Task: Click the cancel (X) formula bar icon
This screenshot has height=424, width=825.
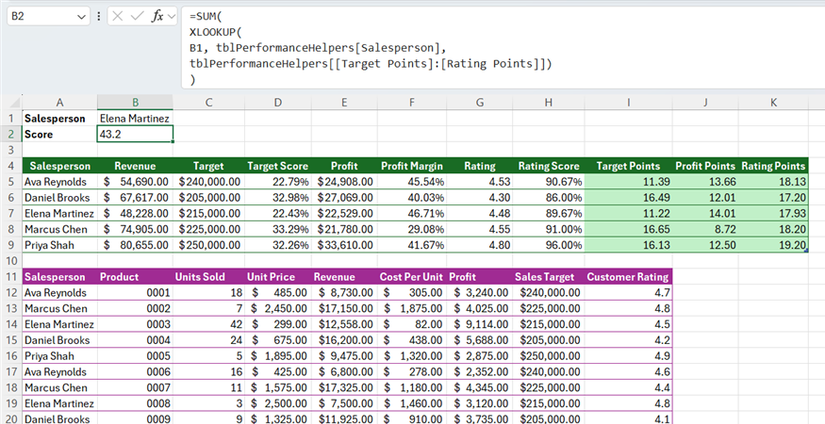Action: click(117, 16)
